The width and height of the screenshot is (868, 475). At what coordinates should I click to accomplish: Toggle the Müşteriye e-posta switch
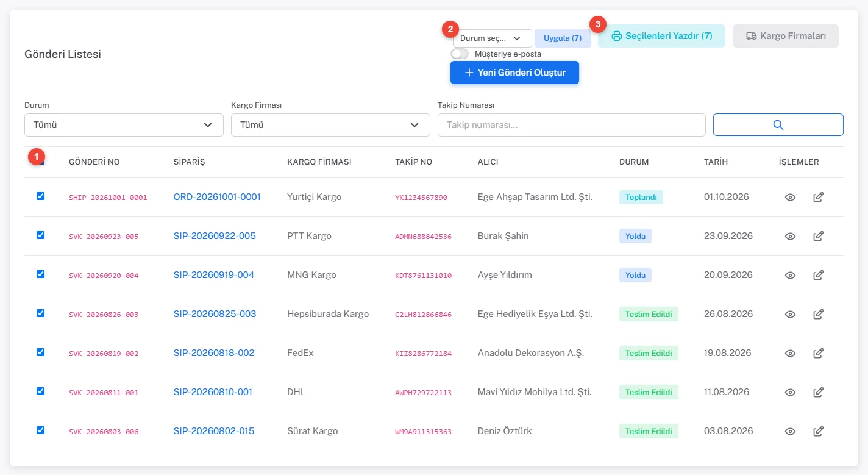pos(460,54)
